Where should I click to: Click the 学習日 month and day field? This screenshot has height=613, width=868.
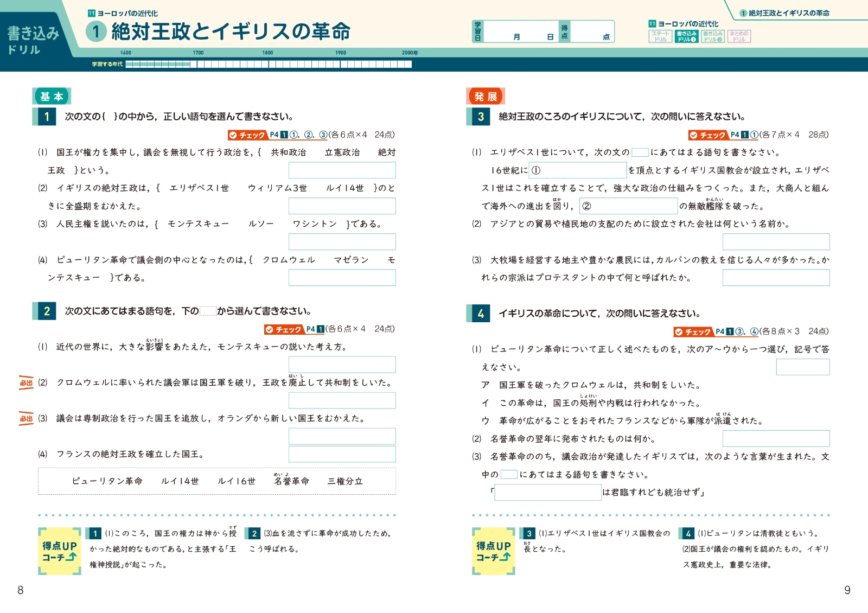(521, 31)
